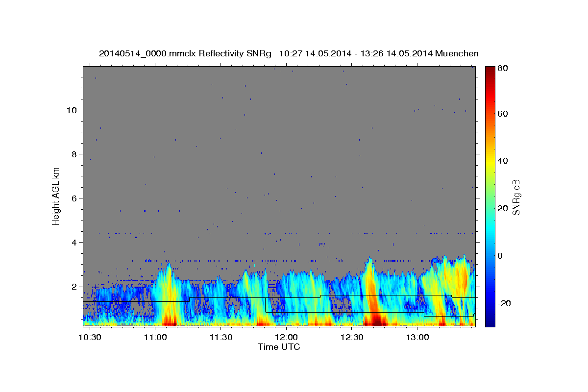Click the 10:30 time tick label
588x392 pixels.
click(90, 337)
